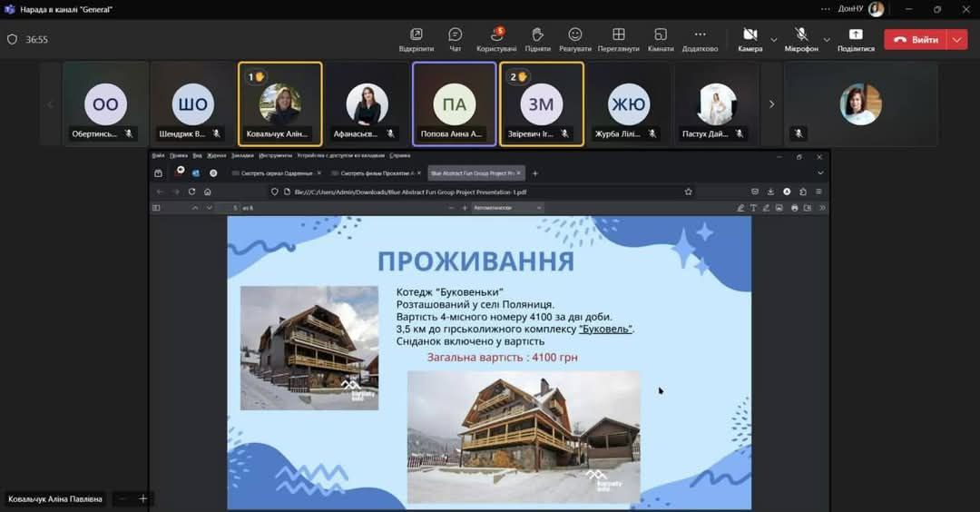
Task: Select participant tile Обертинсь... (ОО)
Action: (105, 103)
